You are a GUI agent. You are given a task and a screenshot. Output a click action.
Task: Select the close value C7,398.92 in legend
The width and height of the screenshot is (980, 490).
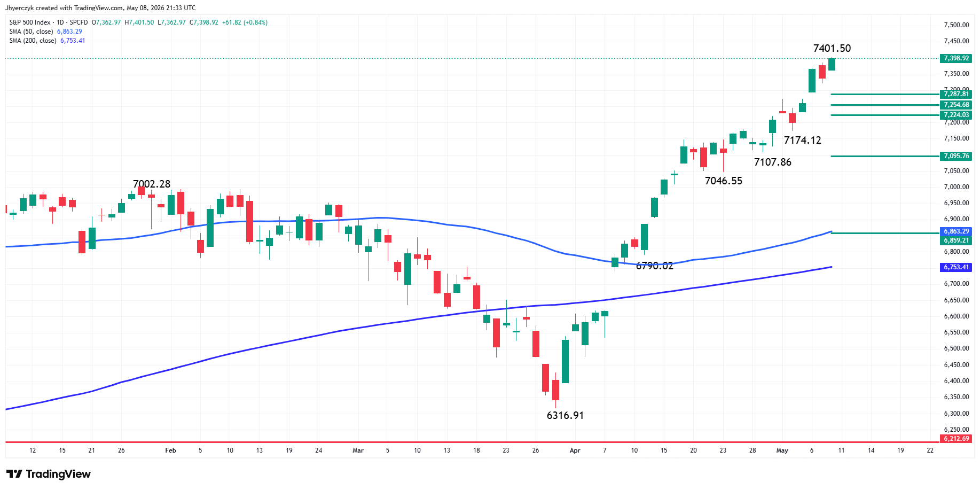coord(203,22)
